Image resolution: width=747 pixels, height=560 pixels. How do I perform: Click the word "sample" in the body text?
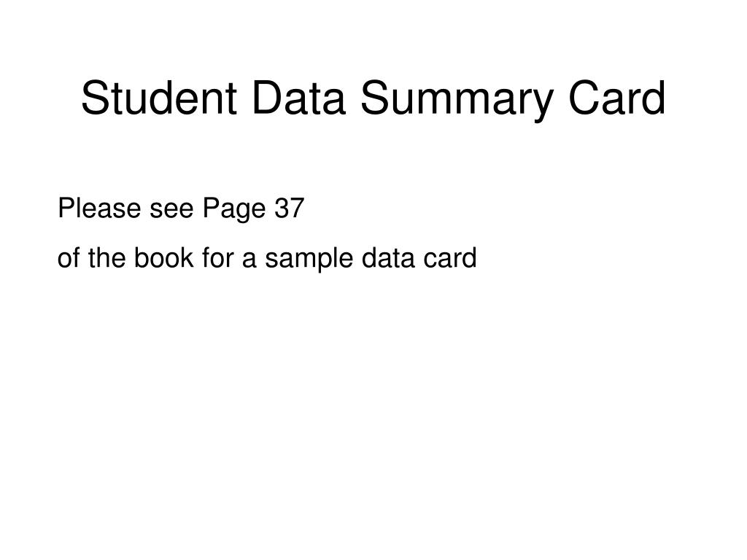pos(309,260)
